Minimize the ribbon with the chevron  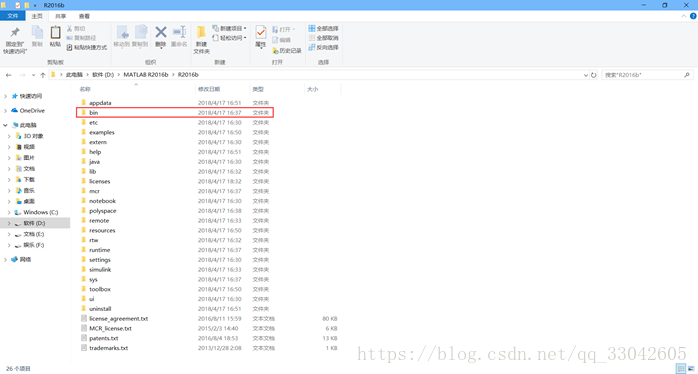pos(684,16)
